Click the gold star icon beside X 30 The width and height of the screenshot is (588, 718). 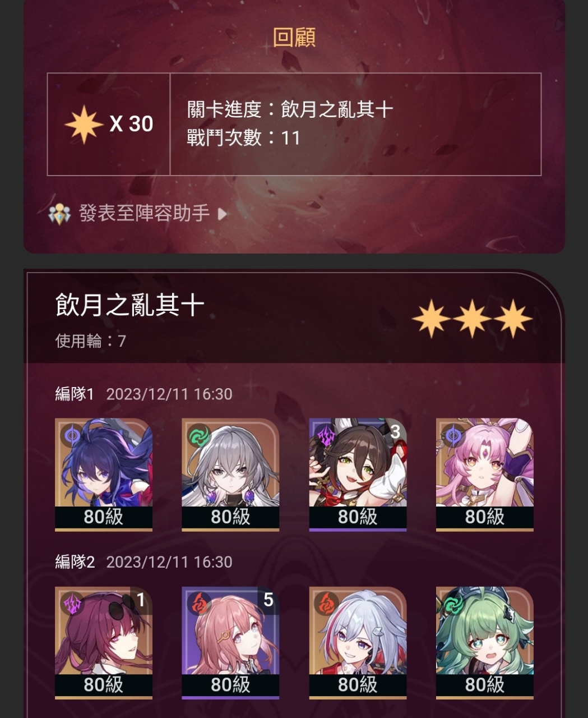pos(84,124)
